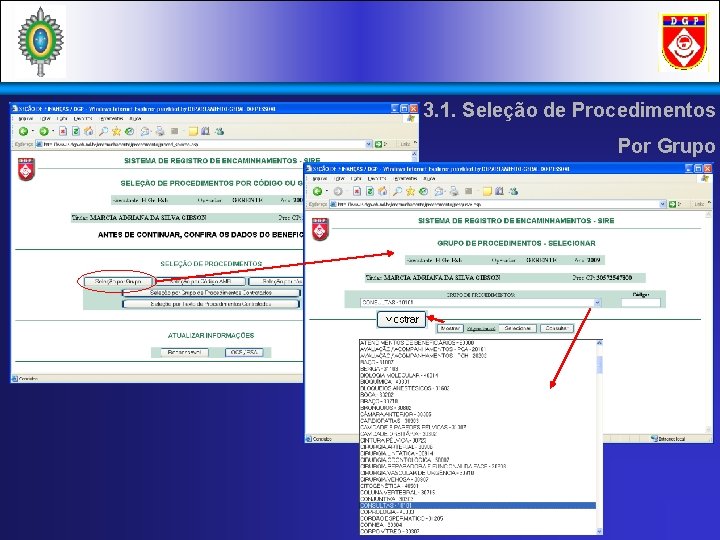Click the green Forward arrow in back browser
This screenshot has height=540, width=720.
click(x=44, y=131)
